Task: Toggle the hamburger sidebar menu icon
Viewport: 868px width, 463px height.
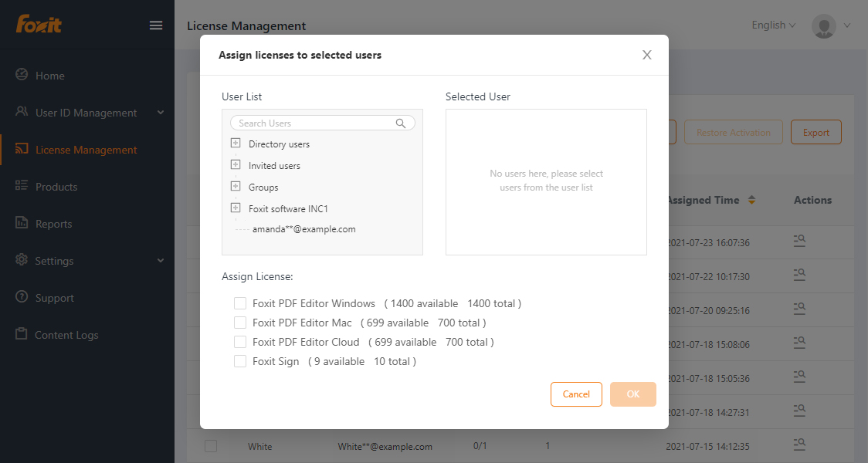Action: (156, 25)
